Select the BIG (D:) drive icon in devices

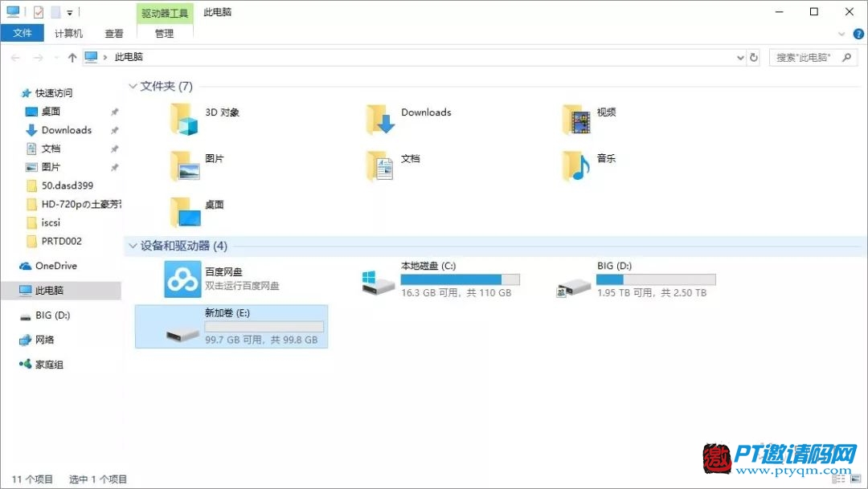(x=574, y=286)
